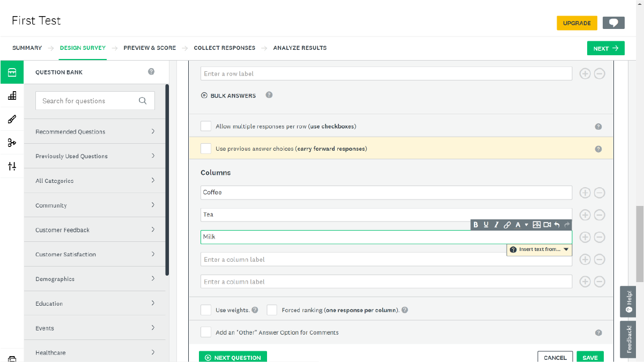Add a column after Tea
Image resolution: width=644 pixels, height=362 pixels.
585,215
